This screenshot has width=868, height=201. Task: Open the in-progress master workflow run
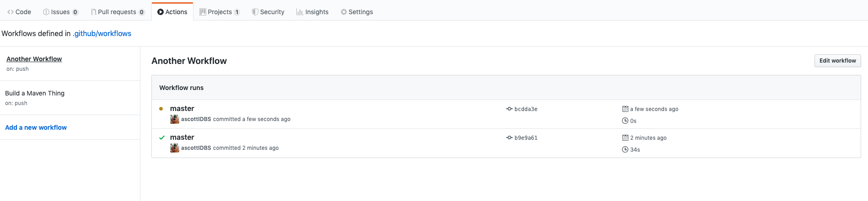pyautogui.click(x=182, y=109)
